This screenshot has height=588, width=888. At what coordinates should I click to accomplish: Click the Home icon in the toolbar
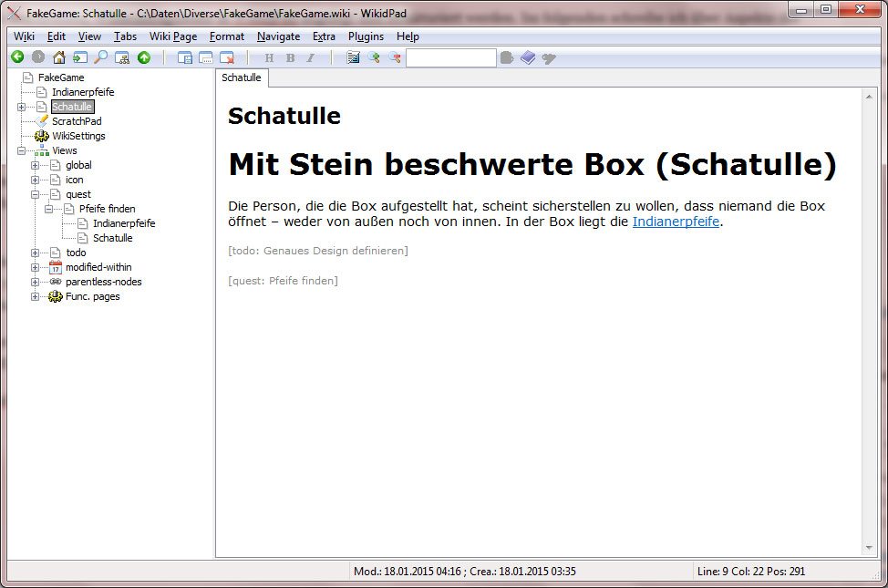pos(59,57)
